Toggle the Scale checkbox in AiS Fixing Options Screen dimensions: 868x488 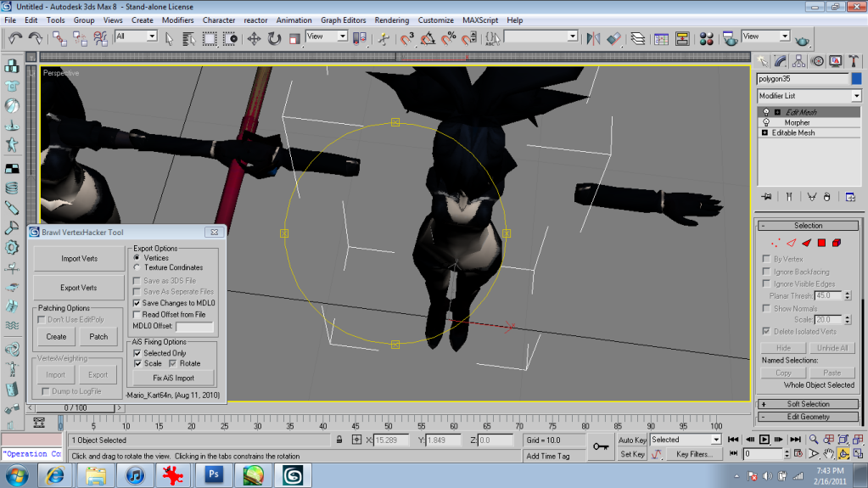tap(137, 363)
